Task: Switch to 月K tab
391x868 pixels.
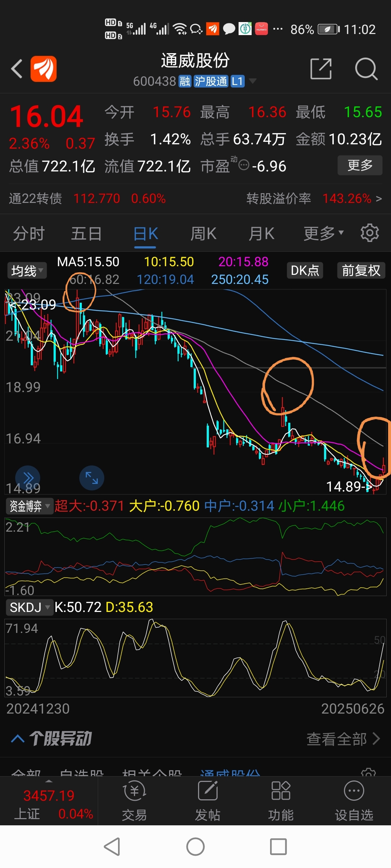Action: tap(261, 233)
